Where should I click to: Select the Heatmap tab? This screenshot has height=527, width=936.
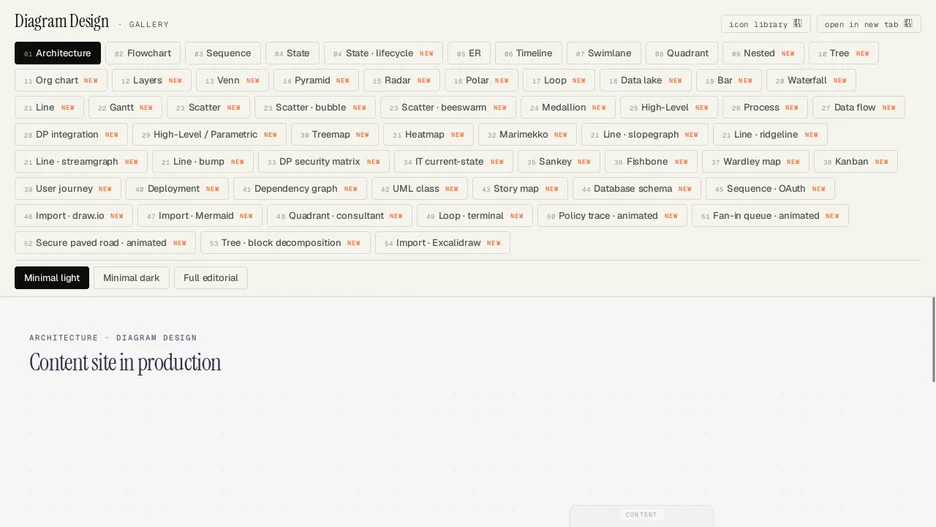[429, 134]
